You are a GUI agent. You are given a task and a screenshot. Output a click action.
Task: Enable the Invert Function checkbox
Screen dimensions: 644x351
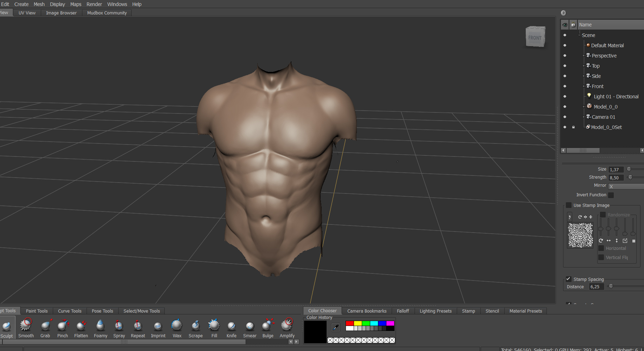point(611,195)
